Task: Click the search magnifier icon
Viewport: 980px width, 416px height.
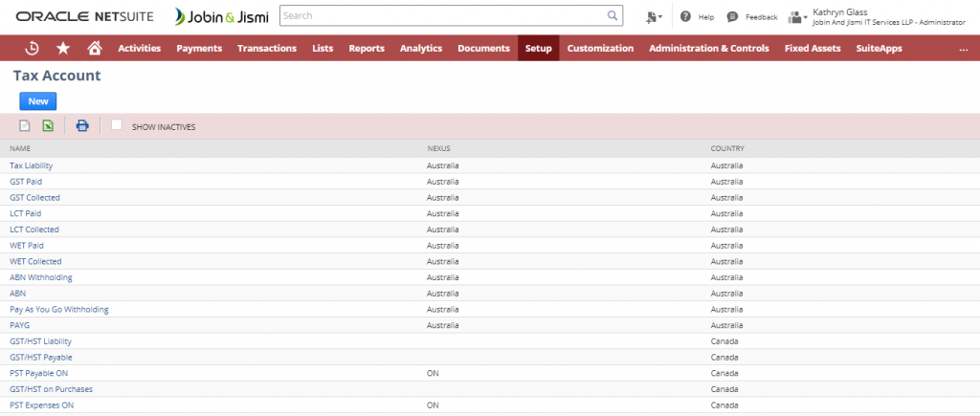Action: coord(612,16)
